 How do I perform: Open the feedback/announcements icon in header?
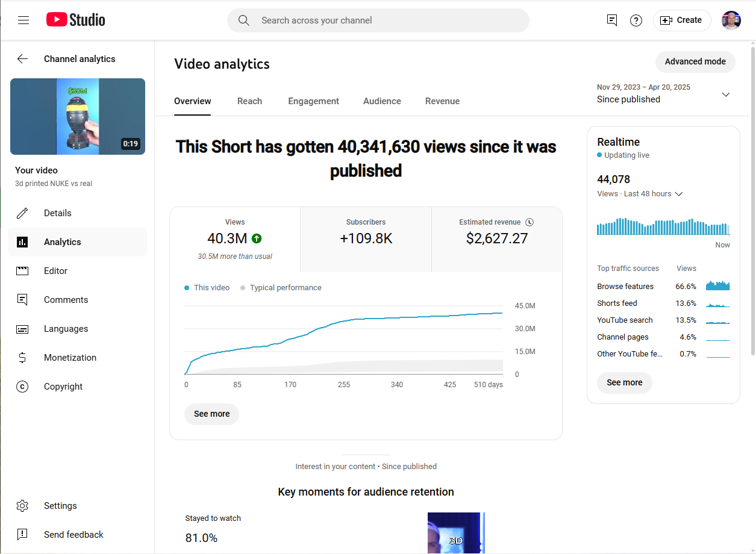(612, 20)
